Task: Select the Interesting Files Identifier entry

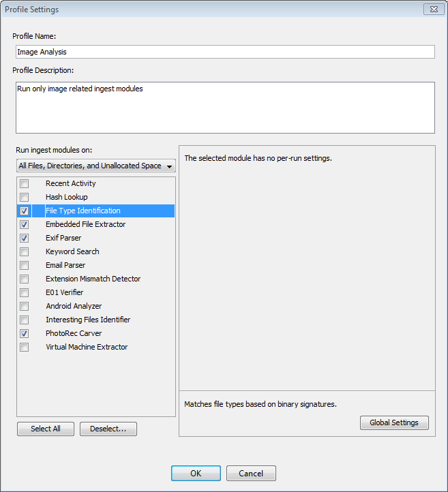Action: (88, 320)
